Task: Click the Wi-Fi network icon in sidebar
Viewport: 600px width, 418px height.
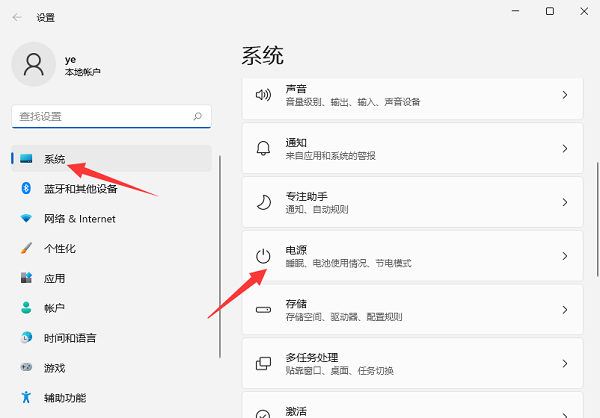Action: tap(26, 218)
